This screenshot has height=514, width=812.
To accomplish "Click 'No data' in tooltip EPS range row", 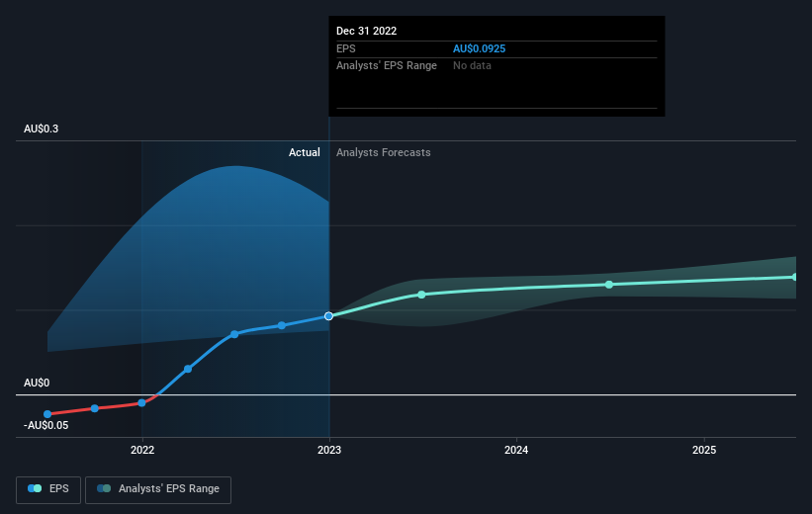I will coord(472,66).
